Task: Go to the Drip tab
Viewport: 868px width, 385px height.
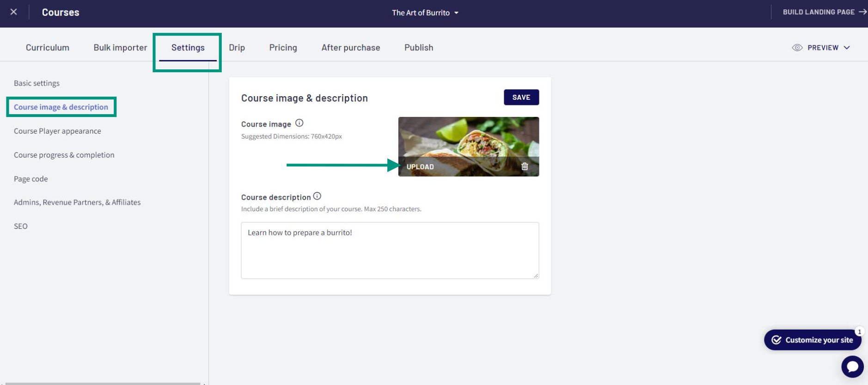Action: pos(237,48)
